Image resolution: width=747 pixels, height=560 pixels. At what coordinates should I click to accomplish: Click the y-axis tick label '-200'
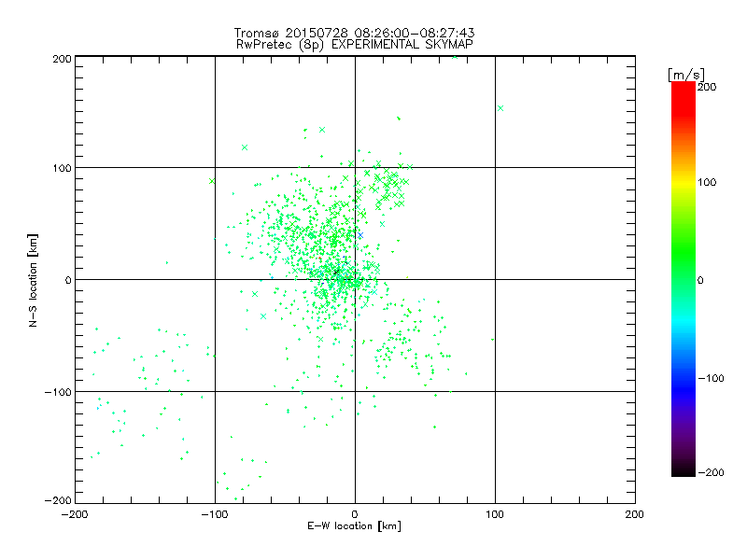[58, 500]
